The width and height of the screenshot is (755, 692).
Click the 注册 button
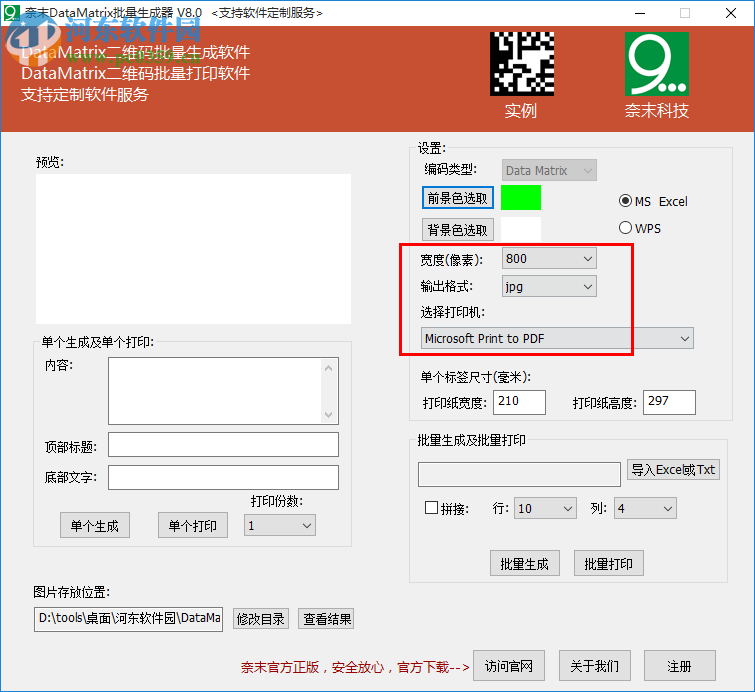[x=680, y=666]
